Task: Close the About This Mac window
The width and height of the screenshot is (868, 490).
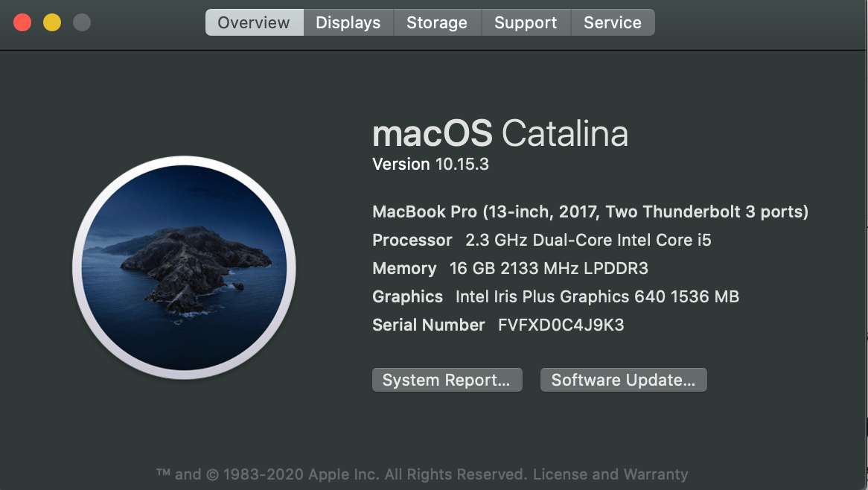Action: pos(23,22)
